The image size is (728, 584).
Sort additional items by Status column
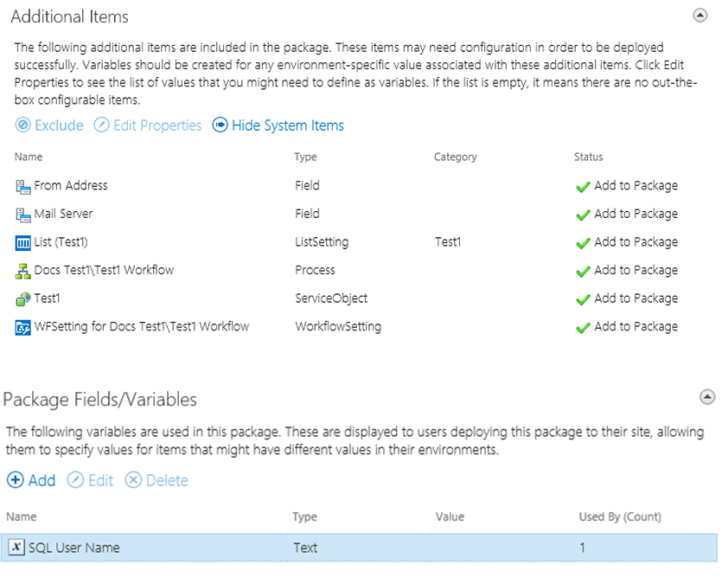tap(589, 157)
